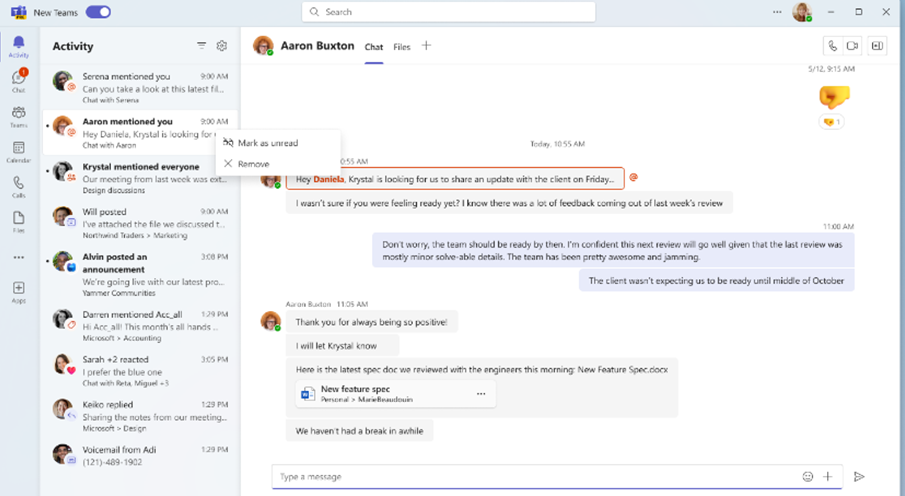Filter the Activity feed

(x=201, y=46)
